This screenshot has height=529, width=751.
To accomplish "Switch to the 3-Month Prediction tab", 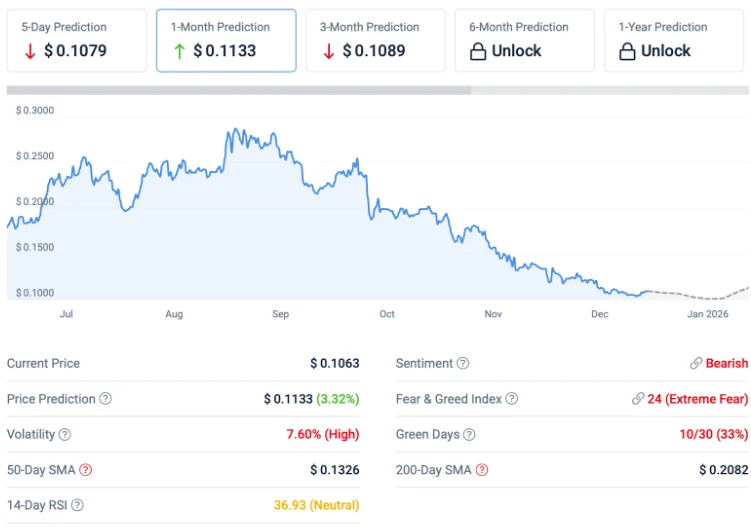I will (375, 41).
